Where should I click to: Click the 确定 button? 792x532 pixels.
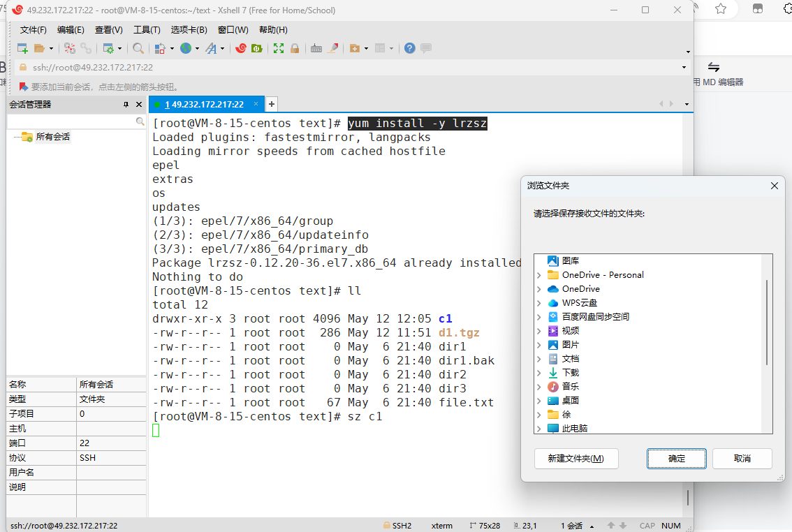[x=676, y=458]
